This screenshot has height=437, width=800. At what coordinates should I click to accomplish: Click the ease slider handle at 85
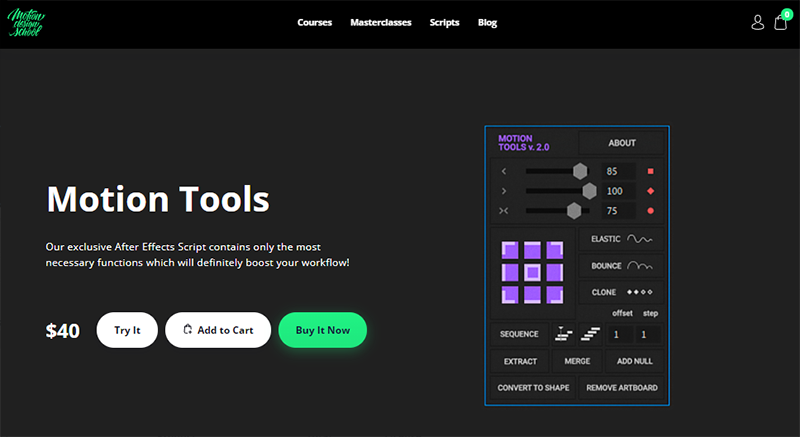(580, 171)
